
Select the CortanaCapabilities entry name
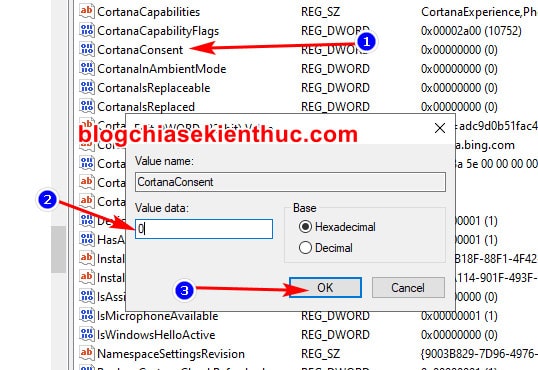click(149, 12)
